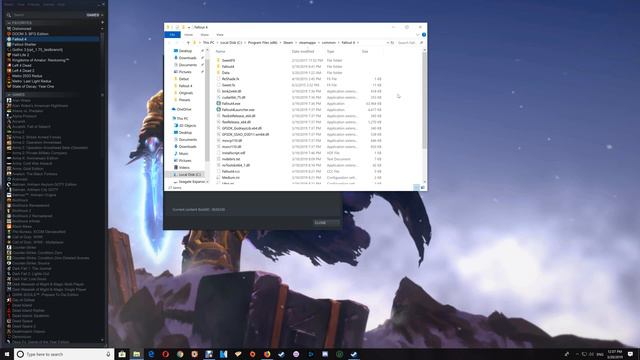Open the Home ribbon tab in File Explorer
This screenshot has height=360, width=640.
click(x=188, y=35)
